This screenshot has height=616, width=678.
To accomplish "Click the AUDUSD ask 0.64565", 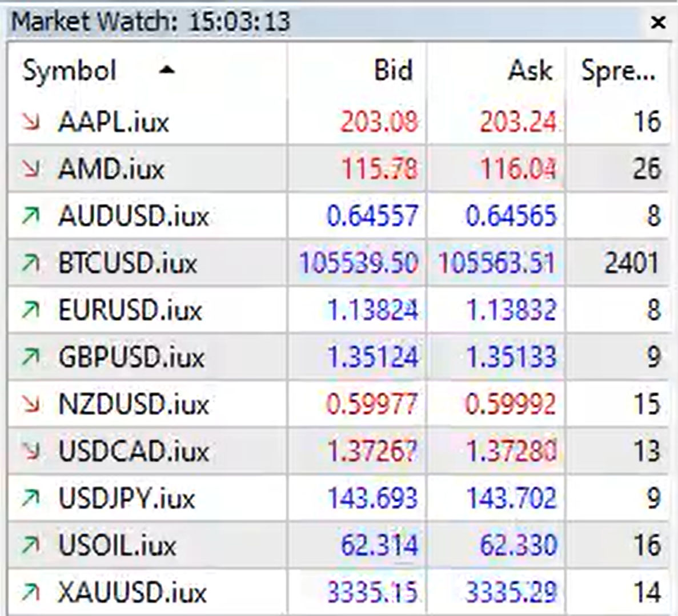I will [511, 216].
